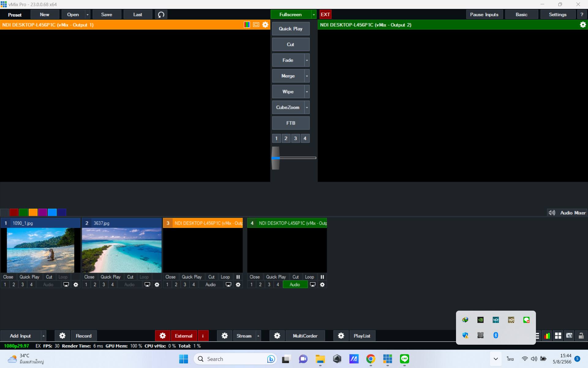Click the audio meters colored bars icon
Viewport: 588px width, 368px height.
pos(547,336)
